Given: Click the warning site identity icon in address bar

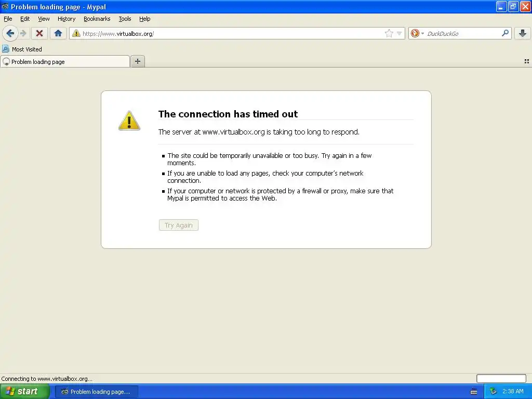Looking at the screenshot, I should pos(76,33).
